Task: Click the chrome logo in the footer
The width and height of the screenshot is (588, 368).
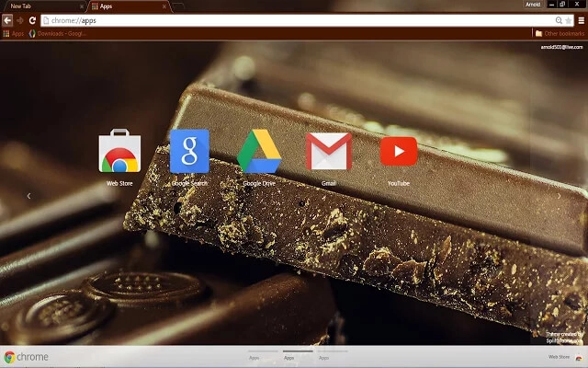Action: coord(26,357)
